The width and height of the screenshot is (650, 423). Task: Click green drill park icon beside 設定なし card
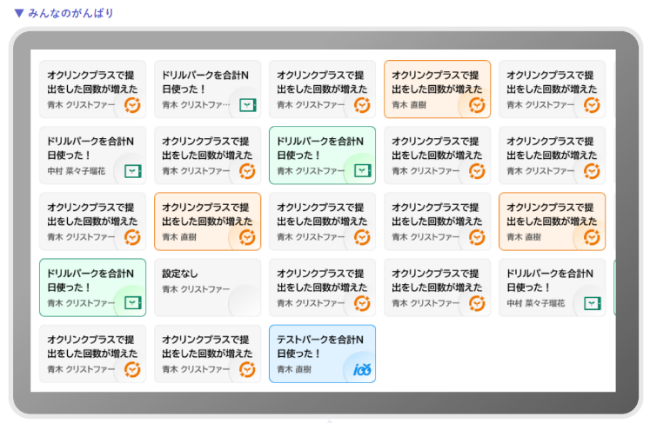[133, 303]
